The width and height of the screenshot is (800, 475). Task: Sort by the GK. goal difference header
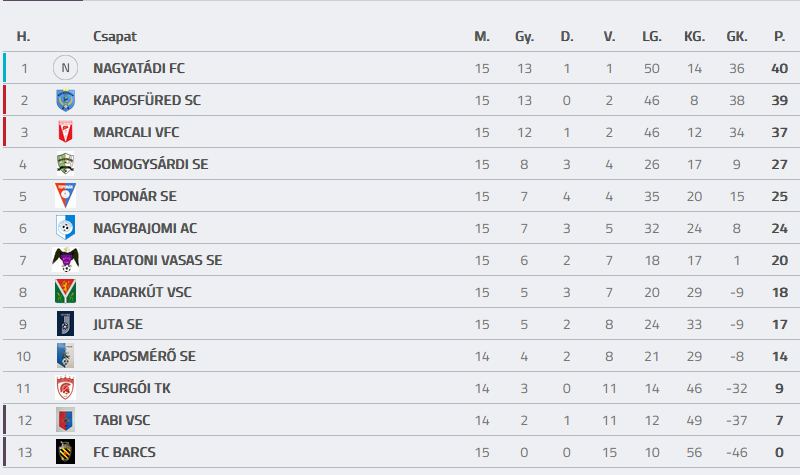737,37
